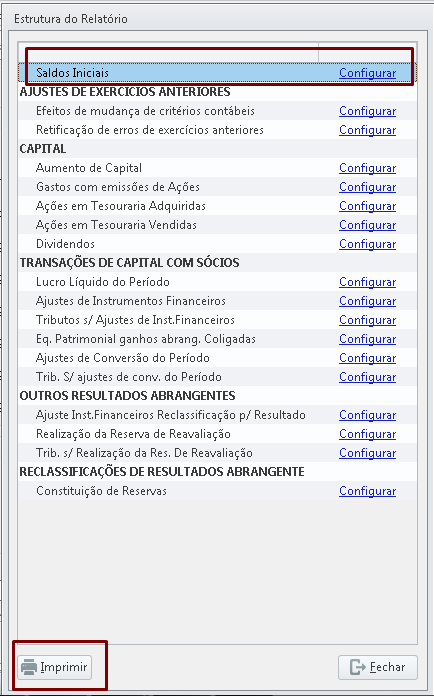Select Realização da Reserva de Reavaliação row
This screenshot has width=434, height=696.
[217, 434]
